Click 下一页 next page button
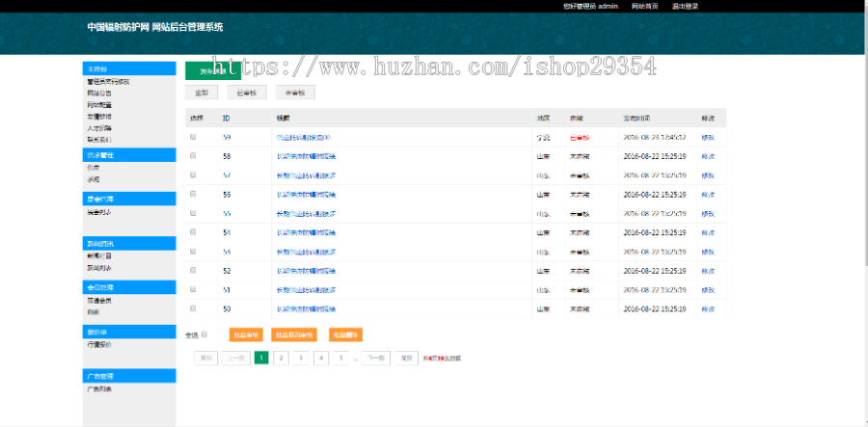 point(376,359)
